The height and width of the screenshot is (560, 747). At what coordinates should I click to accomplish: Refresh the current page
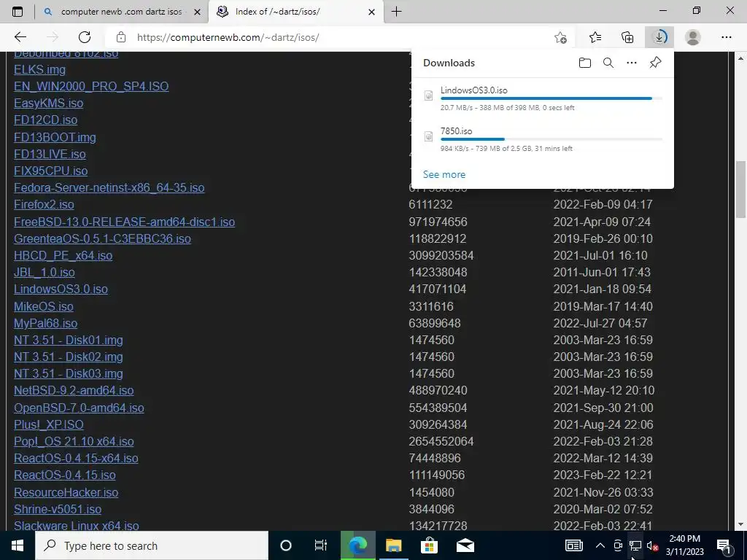[85, 37]
